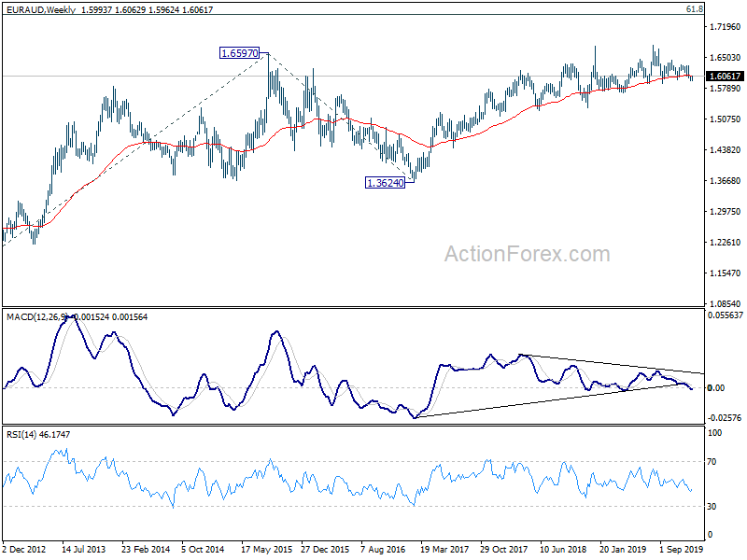
Task: Click the EURAUD,Weekly chart title
Action: point(41,9)
